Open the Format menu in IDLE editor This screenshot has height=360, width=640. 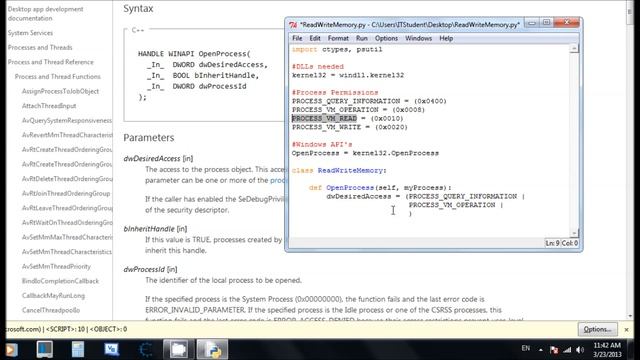[338, 38]
